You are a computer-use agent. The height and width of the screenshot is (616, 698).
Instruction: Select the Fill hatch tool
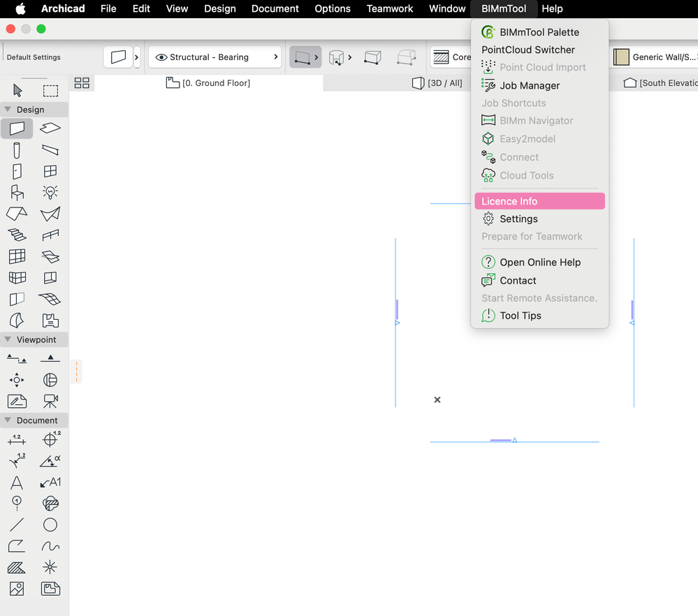coord(17,568)
